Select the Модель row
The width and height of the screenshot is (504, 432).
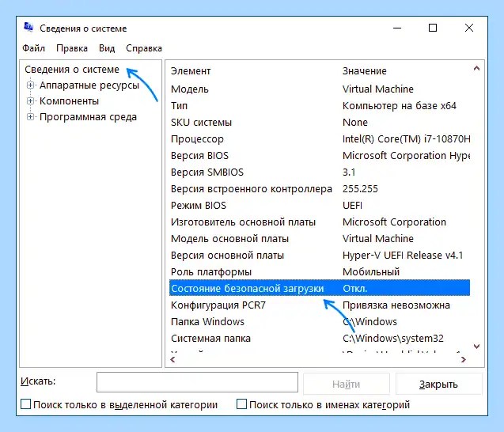click(320, 89)
